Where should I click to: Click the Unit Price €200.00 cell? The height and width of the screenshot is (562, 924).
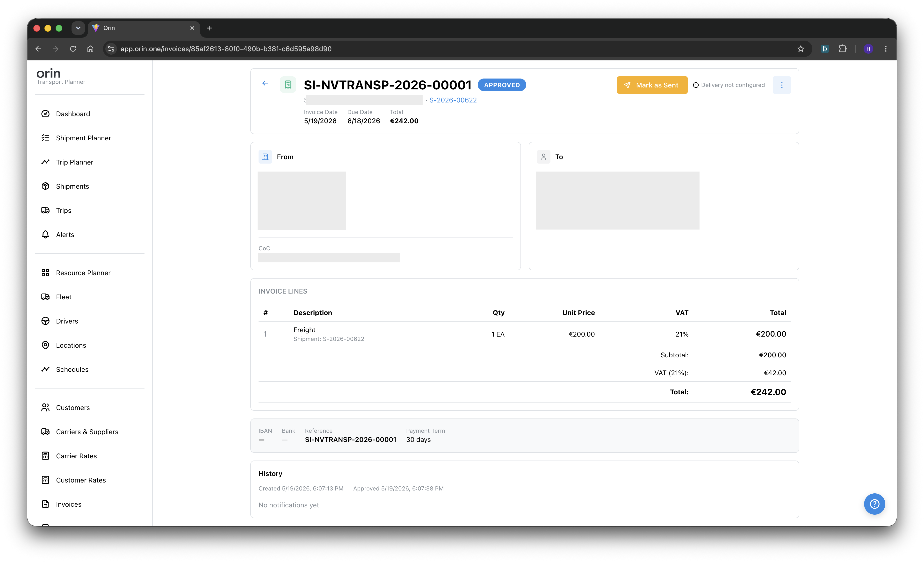[x=582, y=334]
